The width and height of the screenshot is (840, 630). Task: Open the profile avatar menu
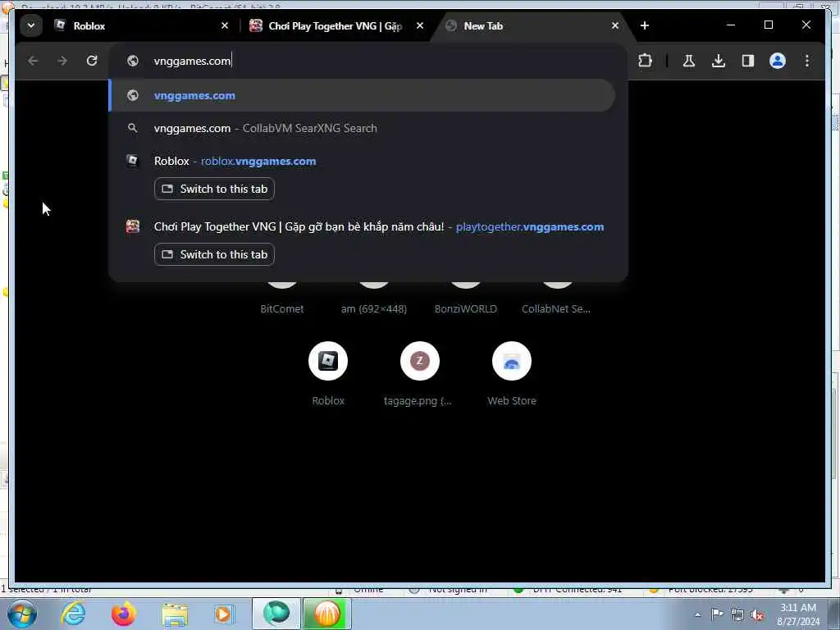778,61
